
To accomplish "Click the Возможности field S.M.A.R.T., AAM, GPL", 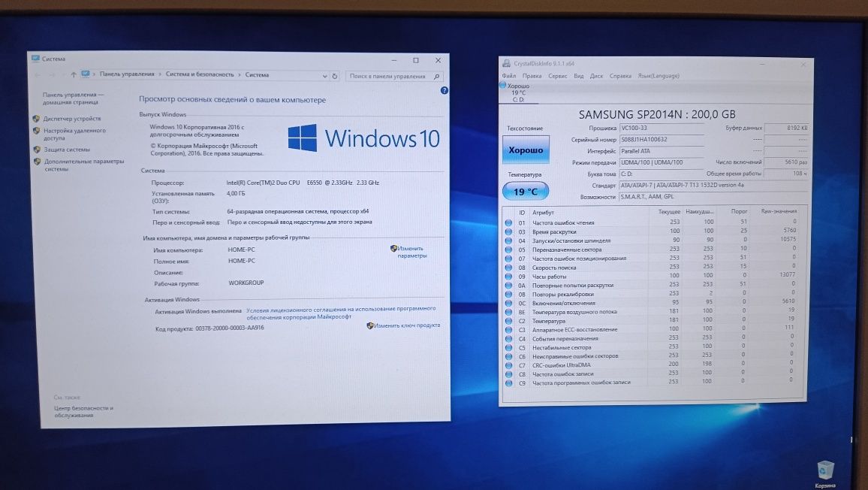I will pos(713,197).
